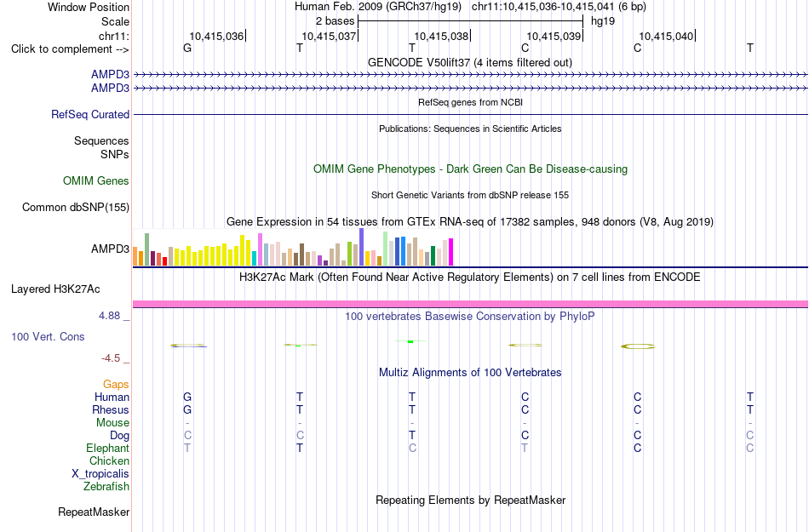This screenshot has height=532, width=809.
Task: Open the OMIM Genes track label
Action: [x=96, y=181]
